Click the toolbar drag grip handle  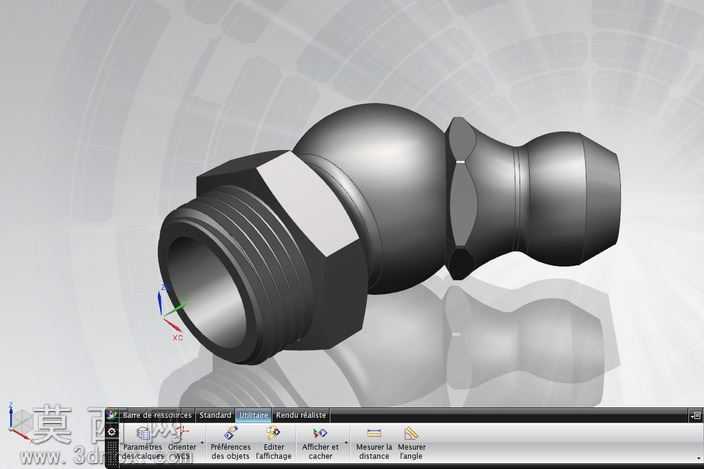(x=112, y=451)
